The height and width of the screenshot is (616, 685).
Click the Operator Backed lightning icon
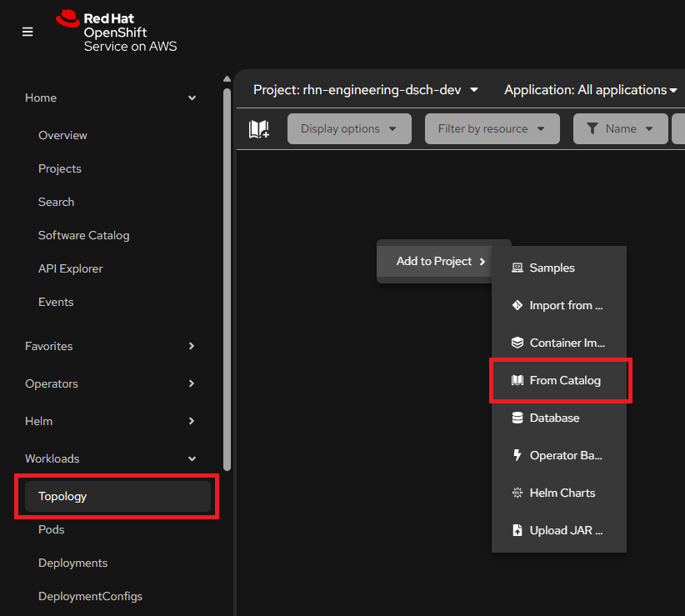coord(517,455)
